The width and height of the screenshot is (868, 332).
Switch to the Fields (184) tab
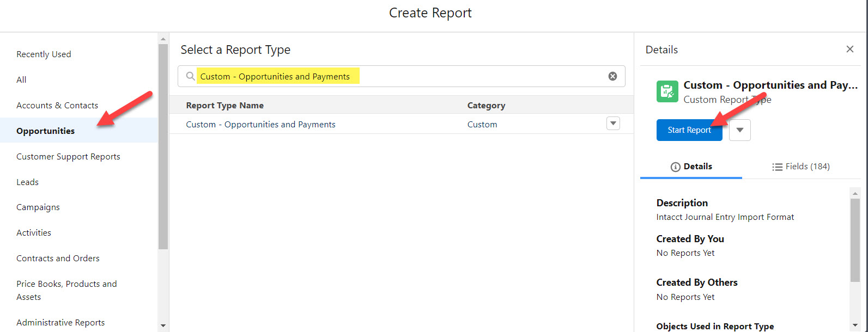800,167
